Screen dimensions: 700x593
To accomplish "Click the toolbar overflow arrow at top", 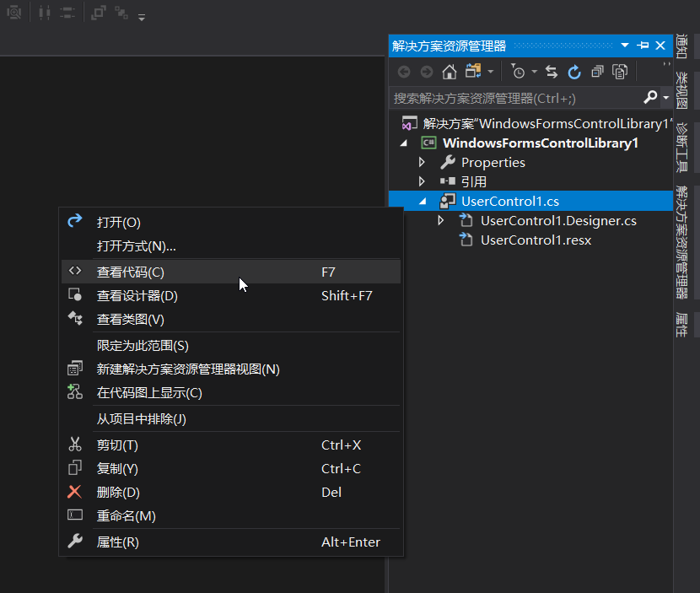I will (142, 18).
